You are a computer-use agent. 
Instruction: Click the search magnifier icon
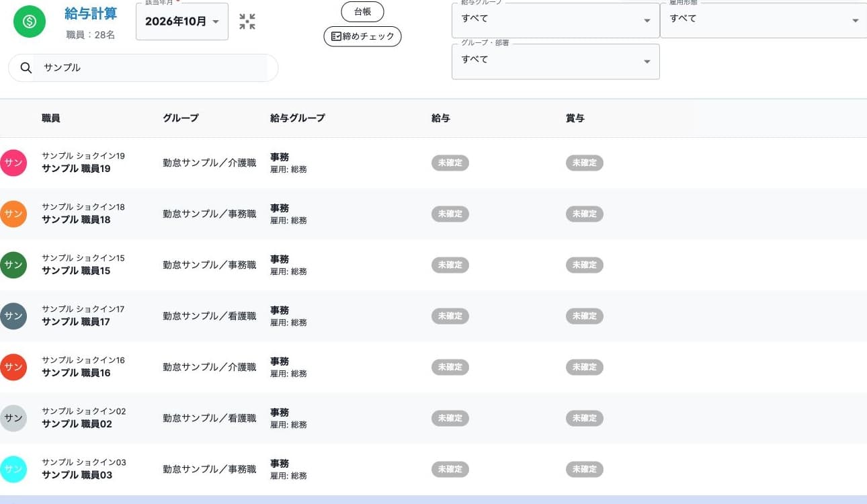coord(26,68)
